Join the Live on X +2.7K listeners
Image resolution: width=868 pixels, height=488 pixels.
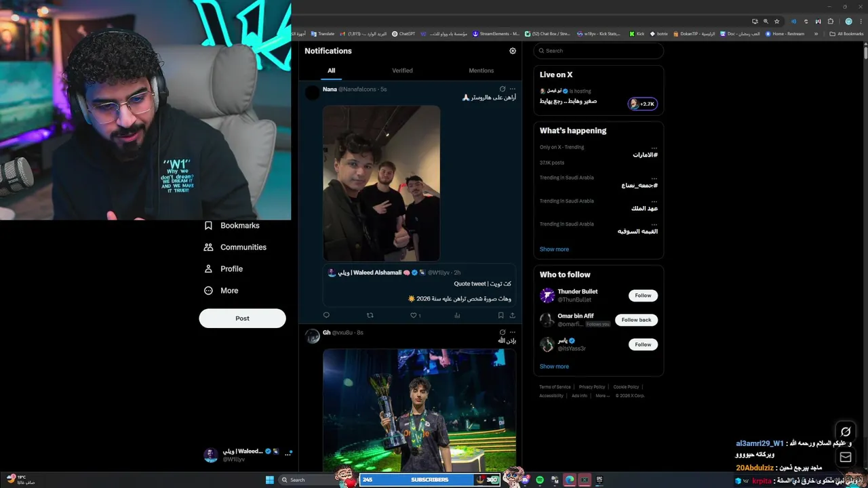tap(643, 104)
